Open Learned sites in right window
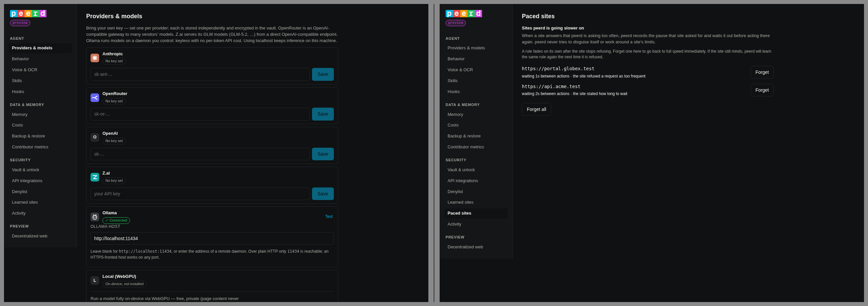 click(476, 202)
